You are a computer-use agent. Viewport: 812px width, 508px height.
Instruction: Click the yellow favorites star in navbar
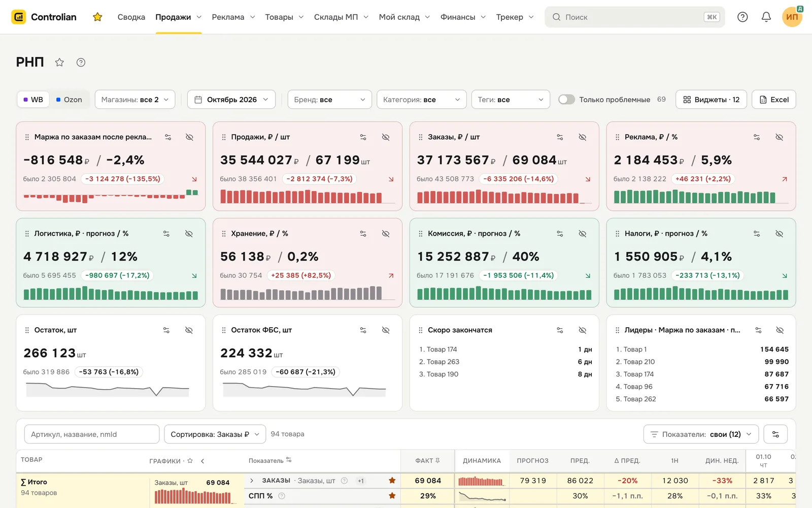point(97,17)
